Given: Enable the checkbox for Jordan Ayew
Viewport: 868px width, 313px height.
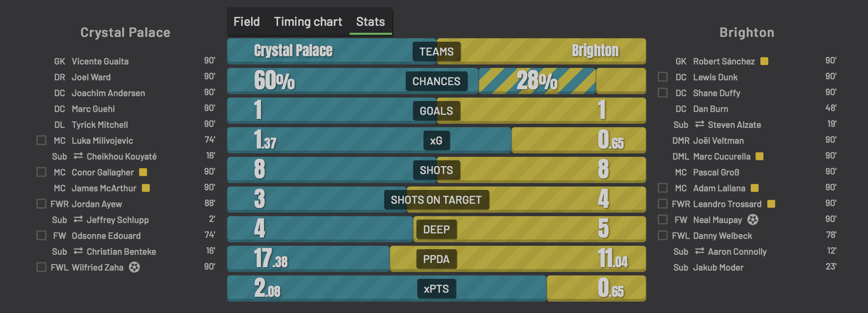Looking at the screenshot, I should (x=41, y=204).
